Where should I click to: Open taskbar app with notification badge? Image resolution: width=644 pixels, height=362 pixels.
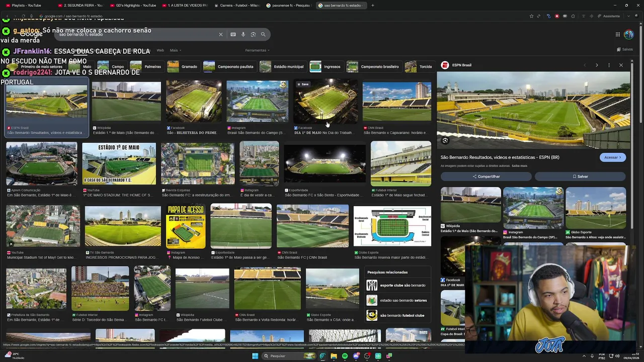[x=356, y=356]
